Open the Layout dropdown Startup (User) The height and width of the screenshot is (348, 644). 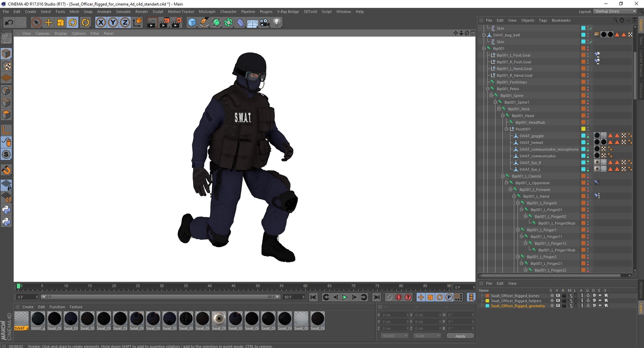coord(615,11)
